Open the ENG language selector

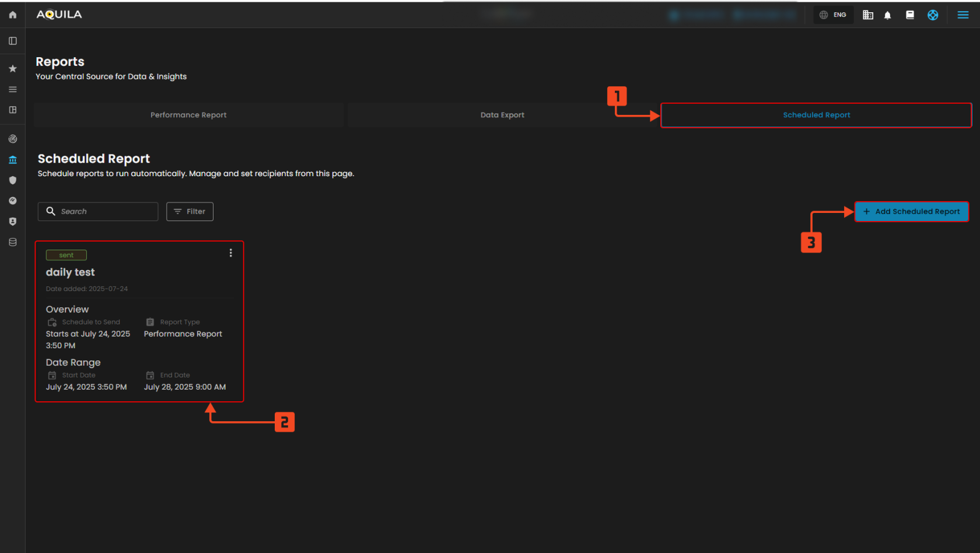pos(833,15)
